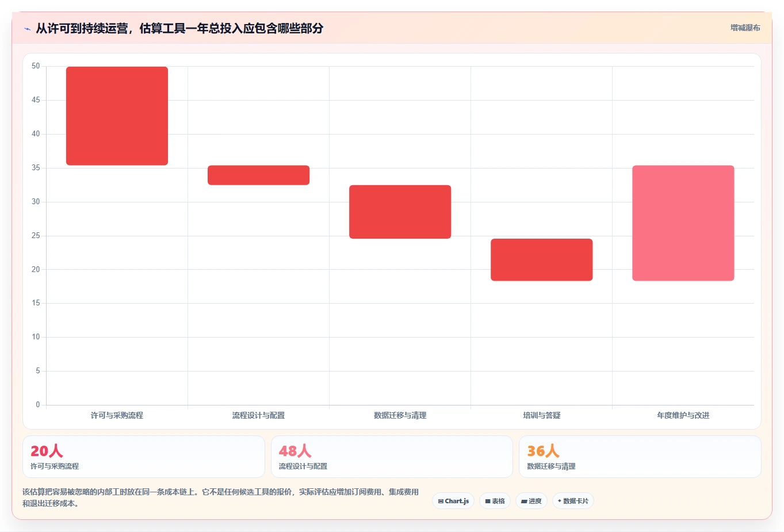Select the 培训与答疑 waterfall bar

pyautogui.click(x=541, y=260)
